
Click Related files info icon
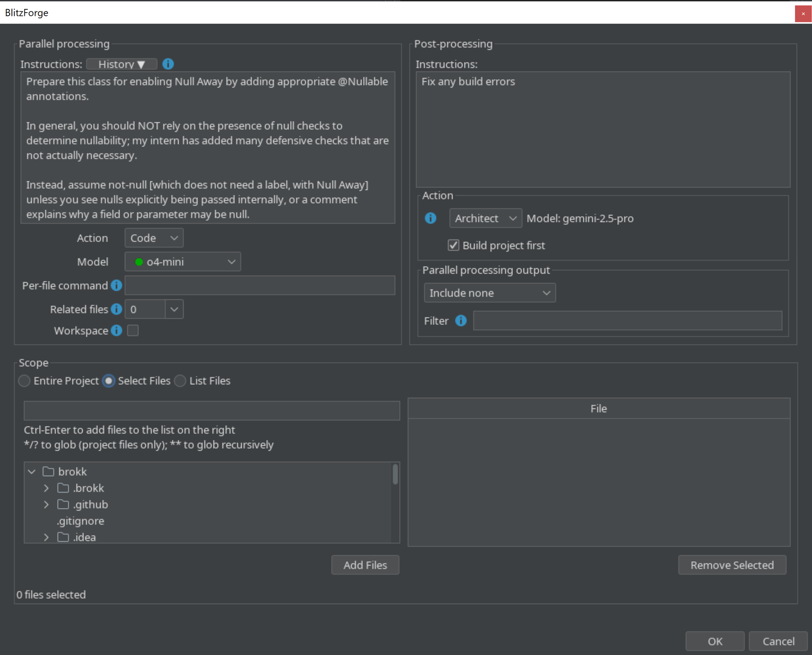tap(117, 309)
